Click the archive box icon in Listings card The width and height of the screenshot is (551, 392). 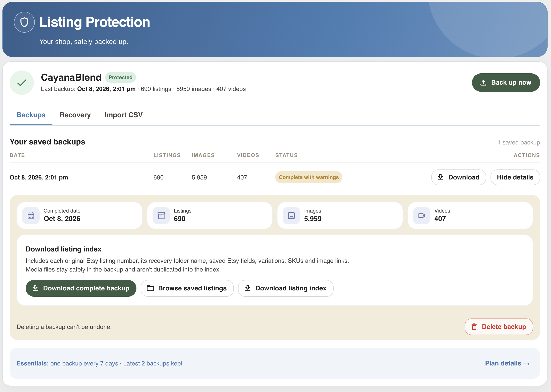point(161,216)
